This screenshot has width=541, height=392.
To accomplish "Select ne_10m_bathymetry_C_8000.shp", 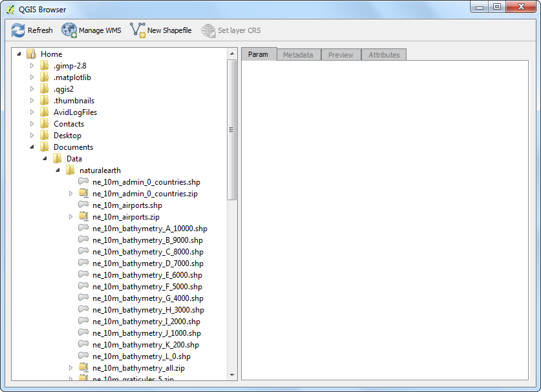I will click(x=148, y=252).
